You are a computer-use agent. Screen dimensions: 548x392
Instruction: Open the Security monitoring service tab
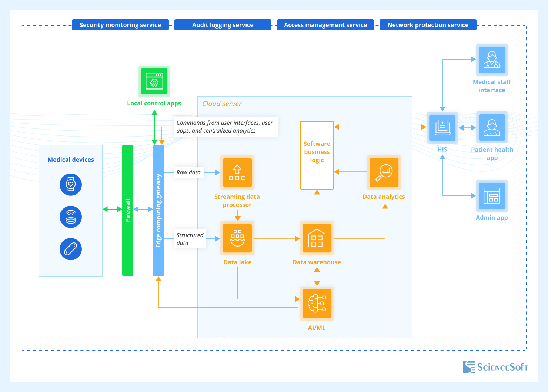coord(120,25)
